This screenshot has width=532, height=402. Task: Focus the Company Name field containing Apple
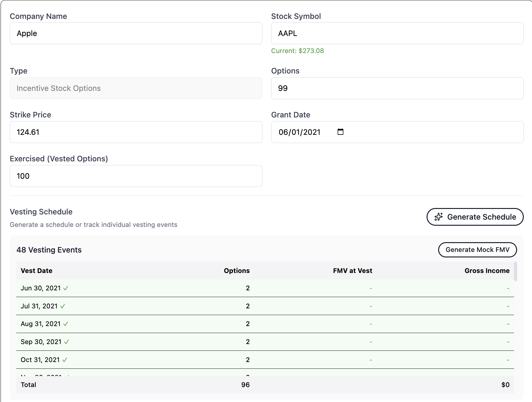click(x=136, y=33)
